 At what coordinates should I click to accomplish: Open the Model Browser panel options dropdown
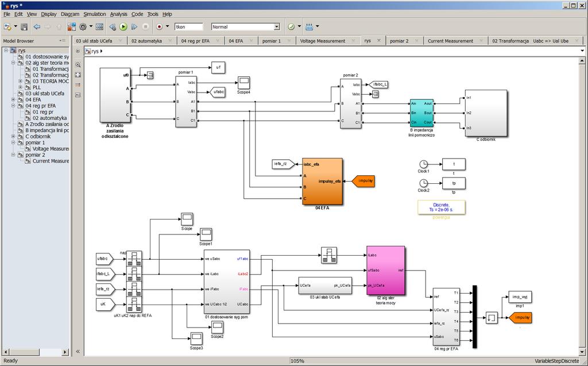point(62,41)
